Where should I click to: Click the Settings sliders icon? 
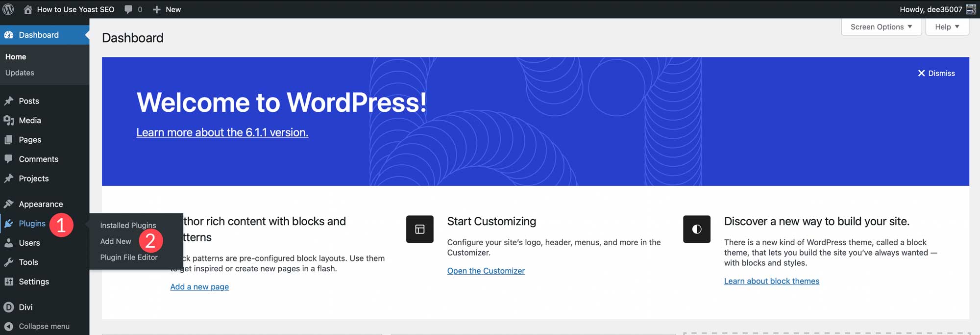(9, 282)
